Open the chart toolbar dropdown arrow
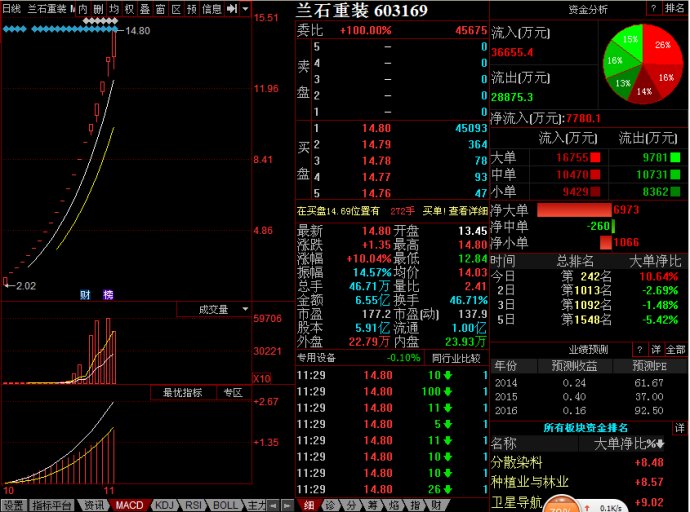 coord(246,9)
